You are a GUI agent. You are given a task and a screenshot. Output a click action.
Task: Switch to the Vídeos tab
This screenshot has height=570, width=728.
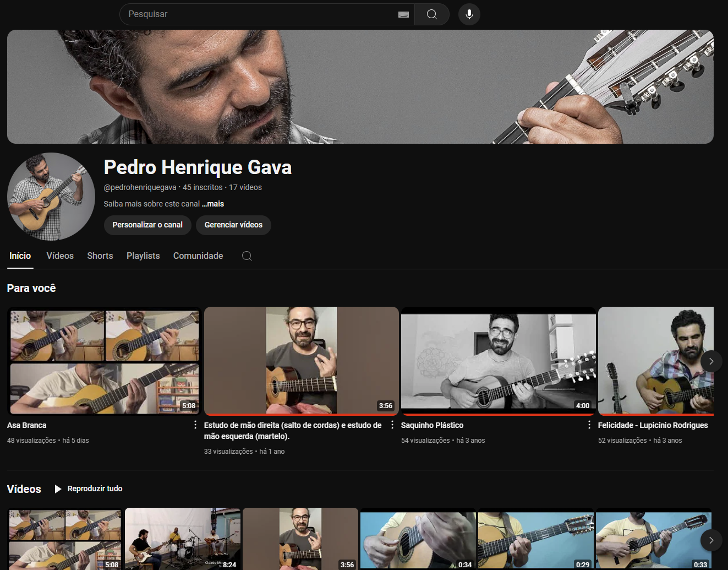(59, 256)
